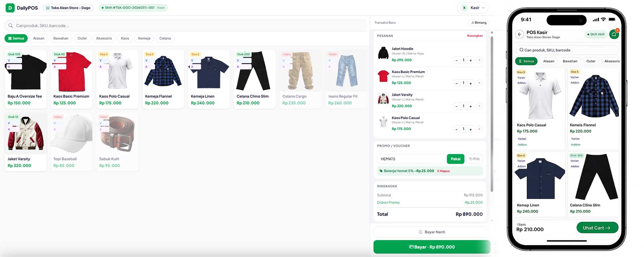
Task: Remove Kaos Basic Premium from order
Action: [479, 83]
